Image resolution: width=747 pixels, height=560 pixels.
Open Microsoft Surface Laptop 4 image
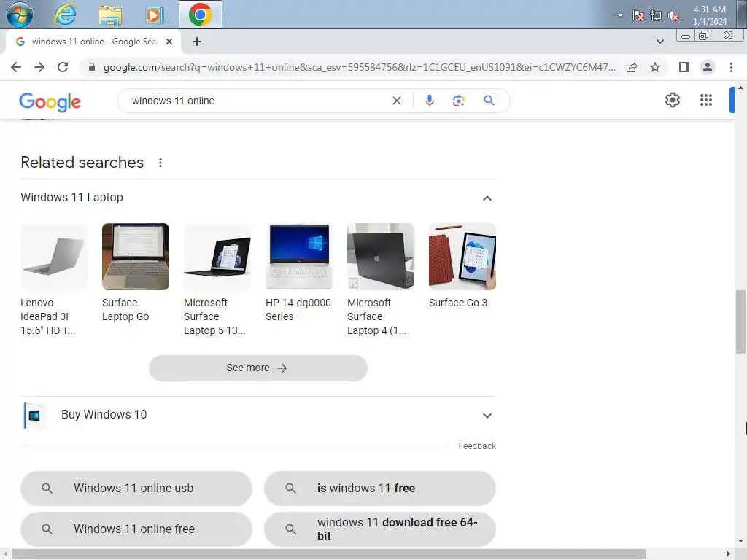click(381, 257)
